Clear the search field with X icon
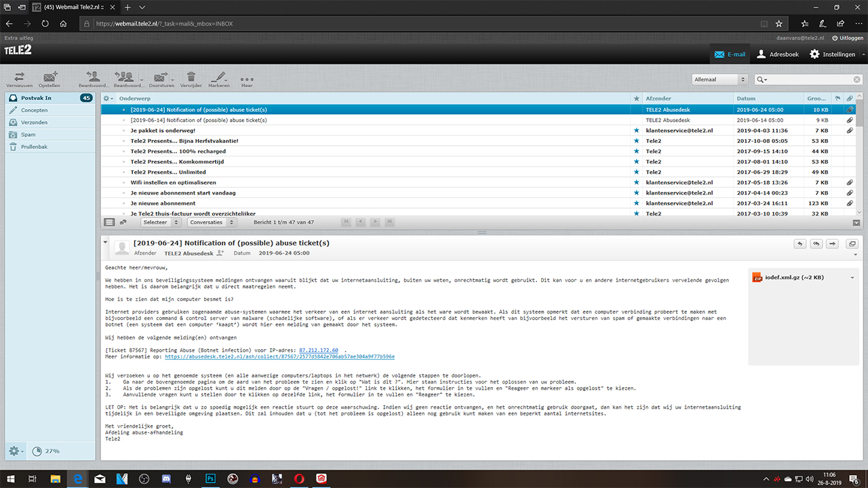This screenshot has height=488, width=868. tap(858, 80)
